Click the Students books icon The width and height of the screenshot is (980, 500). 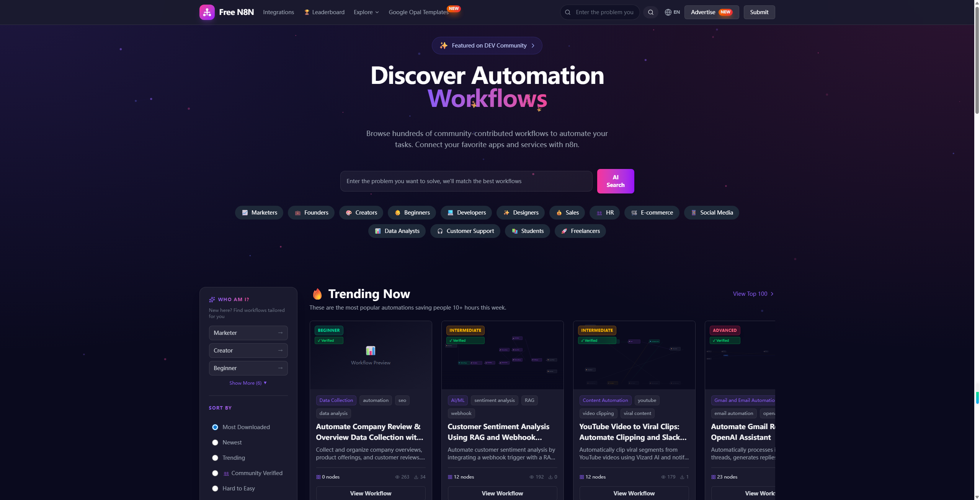click(x=515, y=231)
